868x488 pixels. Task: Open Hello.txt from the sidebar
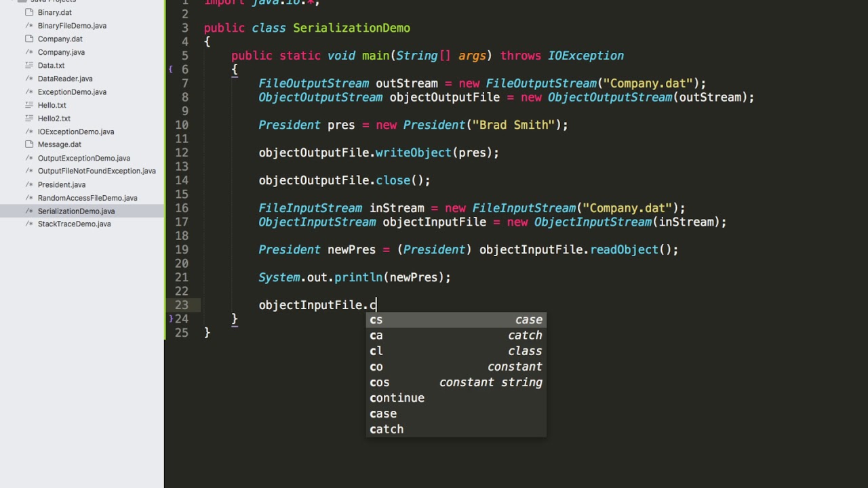pyautogui.click(x=52, y=105)
